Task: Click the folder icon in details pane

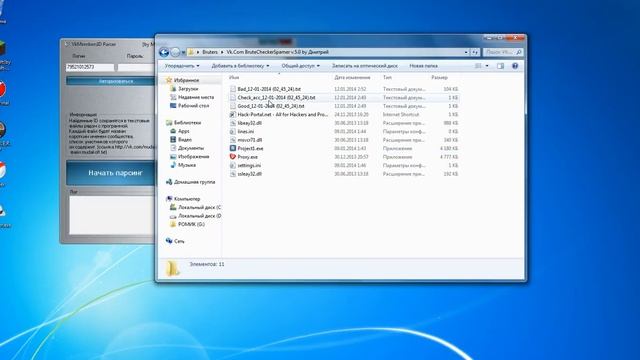Action: pyautogui.click(x=172, y=268)
